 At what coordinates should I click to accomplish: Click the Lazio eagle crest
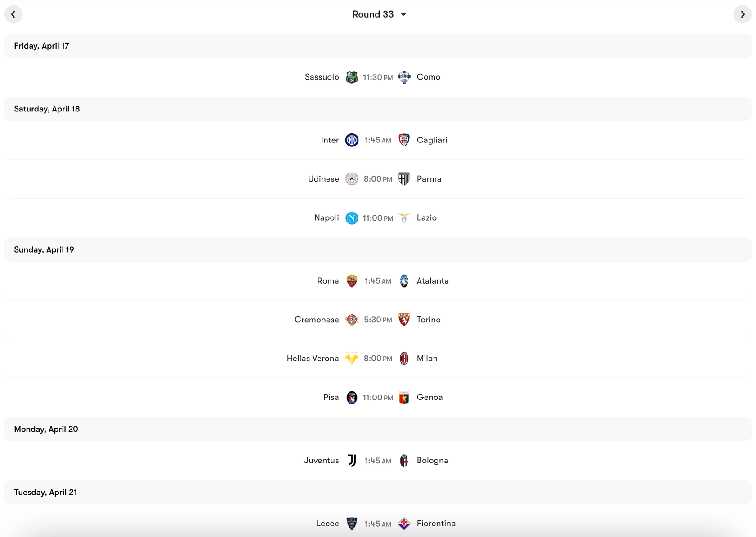404,218
